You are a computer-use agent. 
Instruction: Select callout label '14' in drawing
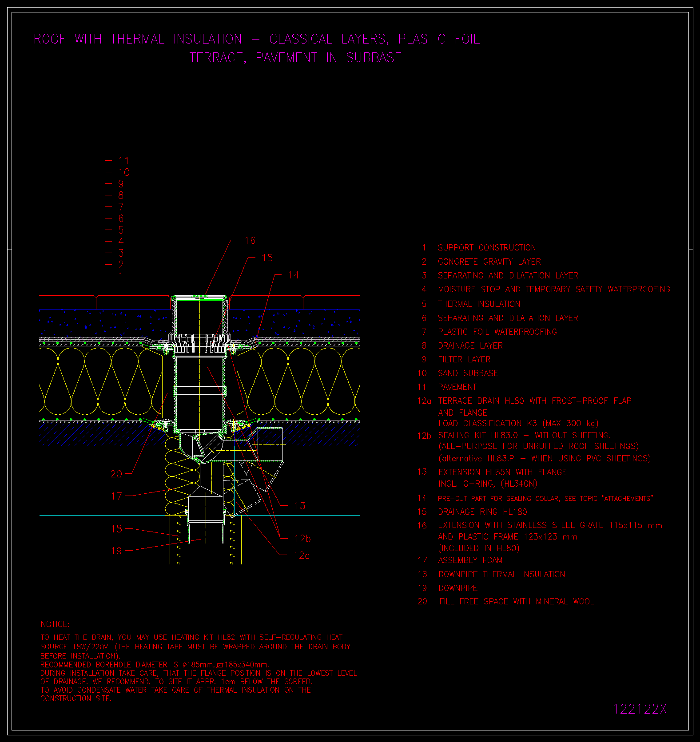(x=293, y=275)
